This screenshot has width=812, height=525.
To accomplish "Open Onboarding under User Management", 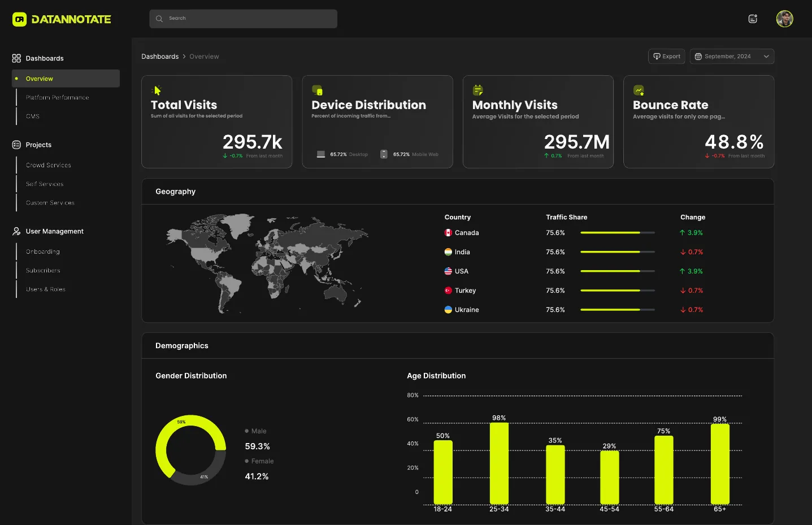I will (43, 251).
